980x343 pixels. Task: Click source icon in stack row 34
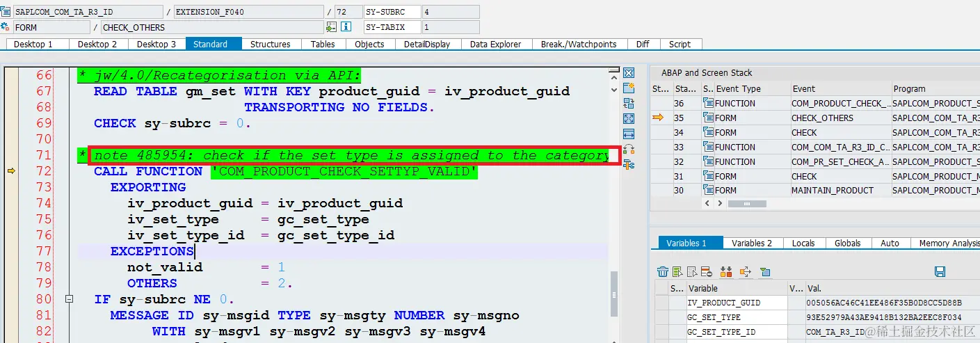[708, 132]
